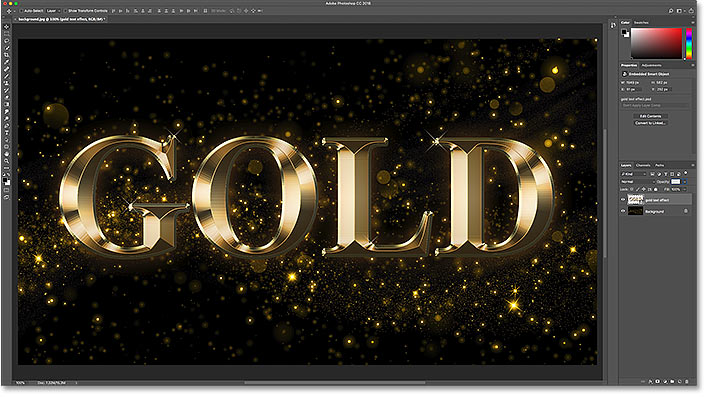Image resolution: width=705 pixels, height=397 pixels.
Task: Open the collapsed History panel icon
Action: 613,26
